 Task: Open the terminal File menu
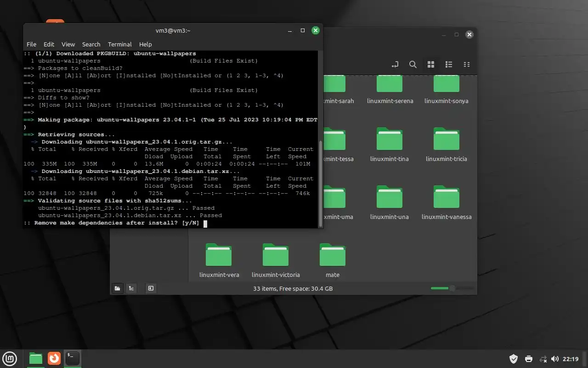click(x=31, y=44)
